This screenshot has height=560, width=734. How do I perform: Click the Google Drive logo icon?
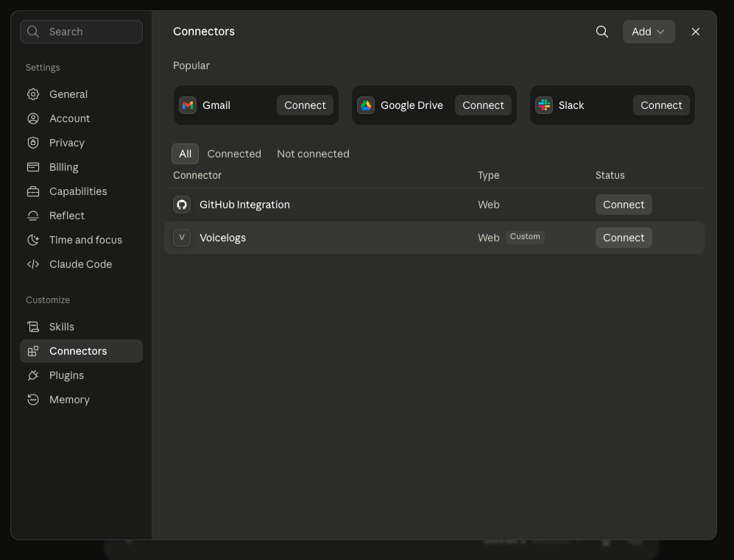[366, 105]
